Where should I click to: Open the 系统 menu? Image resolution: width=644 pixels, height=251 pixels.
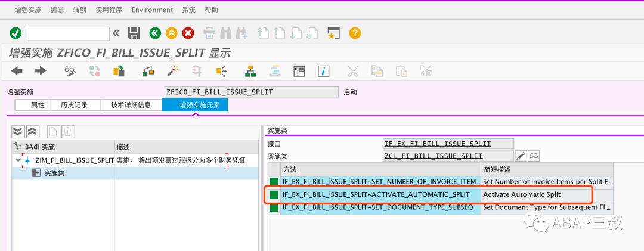click(189, 10)
